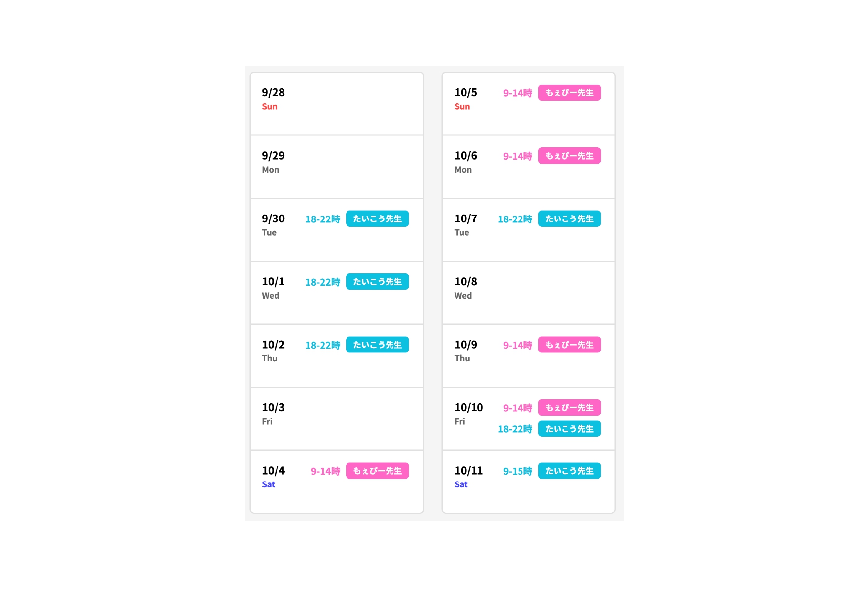The image size is (868, 614).
Task: Click the 9-14時 time on 10/4
Action: (325, 471)
